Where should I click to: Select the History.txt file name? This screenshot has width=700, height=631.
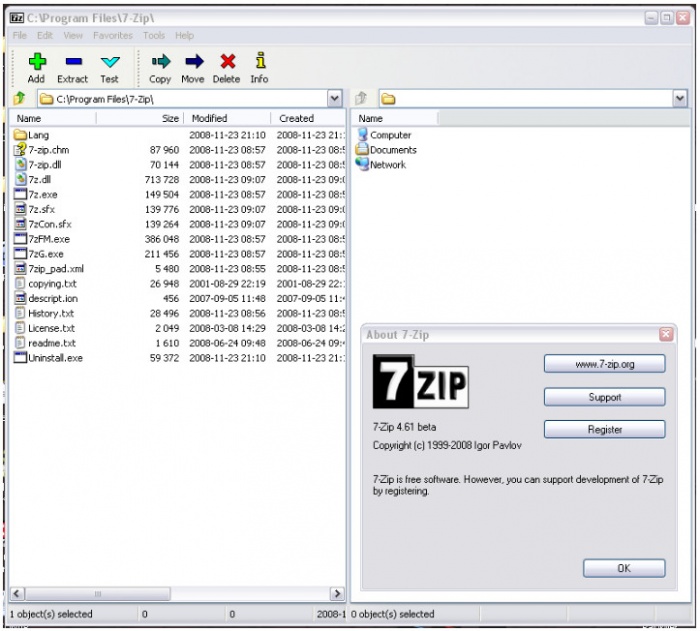pyautogui.click(x=51, y=313)
